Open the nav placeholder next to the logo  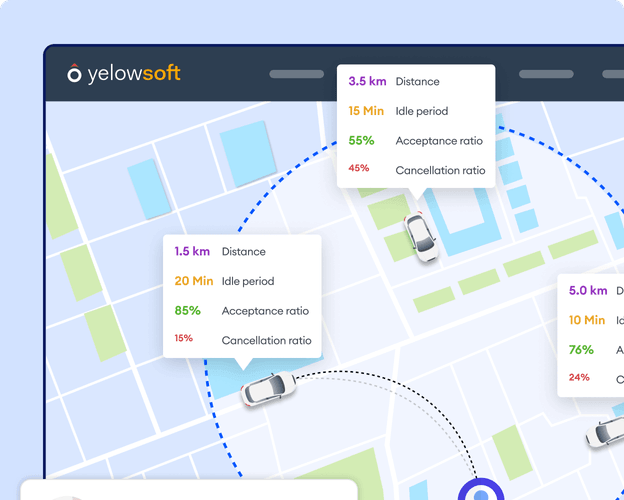[x=296, y=74]
